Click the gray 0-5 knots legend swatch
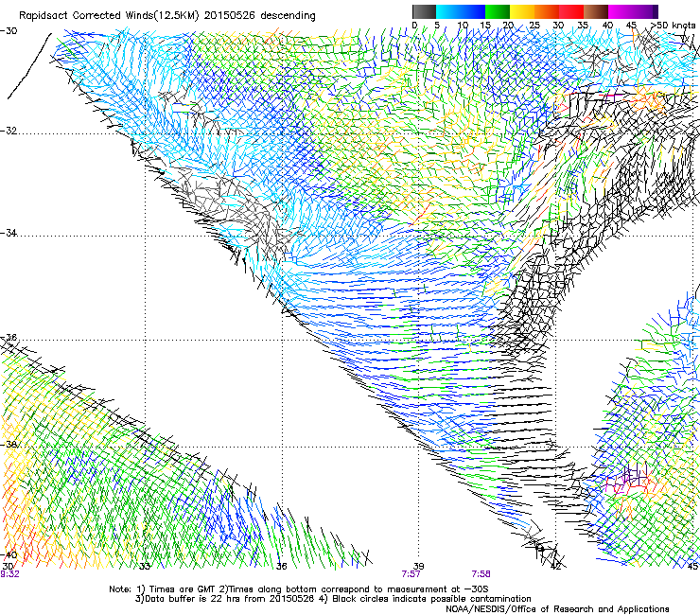 pyautogui.click(x=424, y=11)
